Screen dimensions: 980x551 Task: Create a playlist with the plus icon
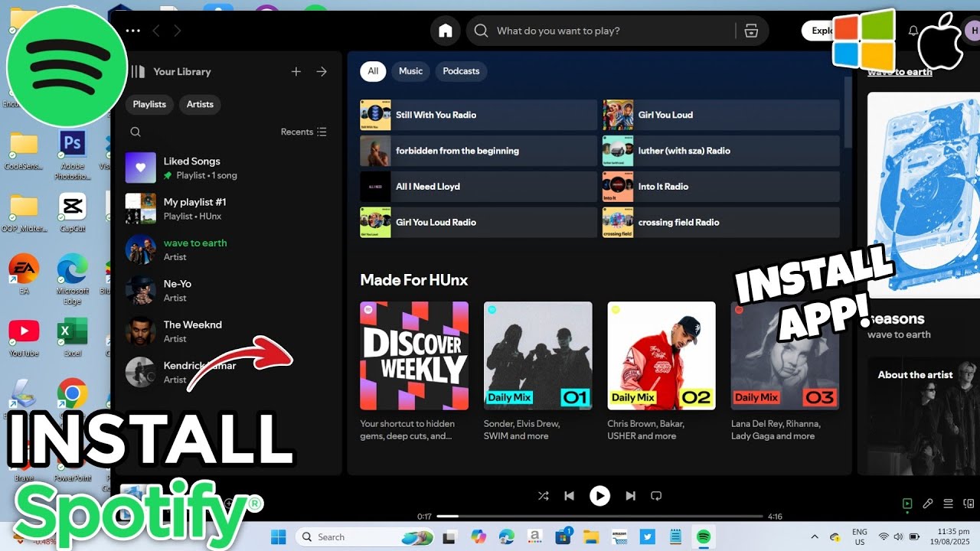(296, 71)
